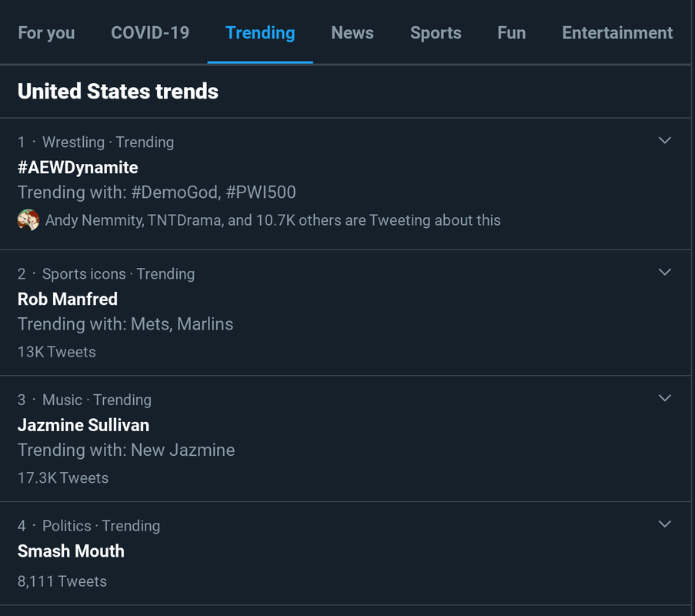Switch to the Fun tab
The height and width of the screenshot is (616, 695).
[x=512, y=33]
